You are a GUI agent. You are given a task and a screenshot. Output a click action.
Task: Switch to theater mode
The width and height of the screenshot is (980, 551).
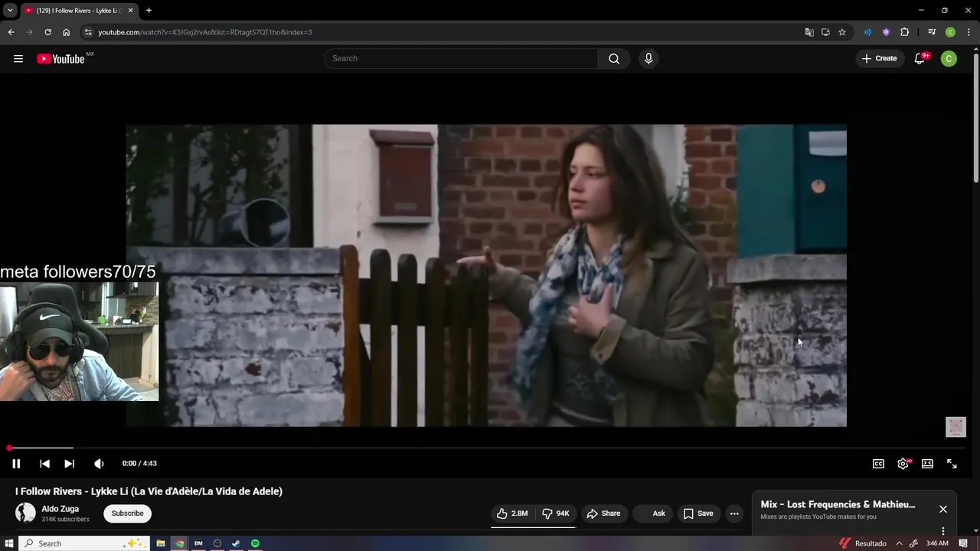tap(927, 464)
